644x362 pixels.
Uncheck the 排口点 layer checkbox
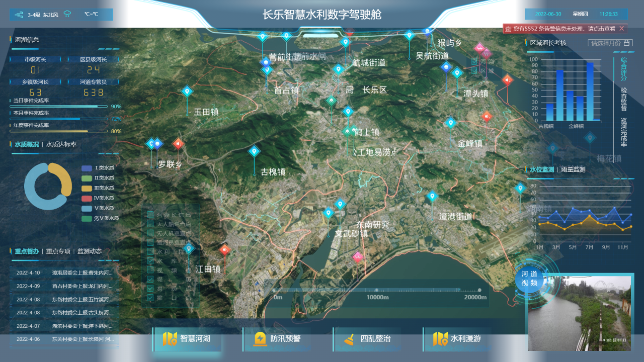[x=150, y=298]
